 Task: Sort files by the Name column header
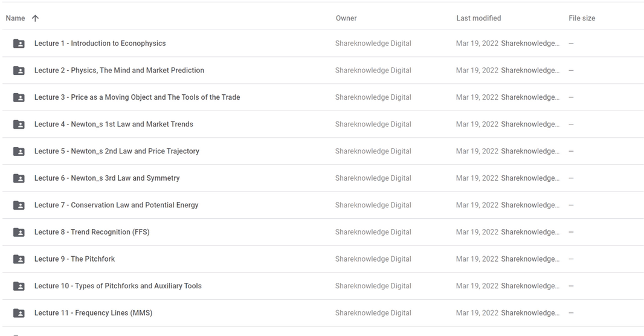(x=15, y=18)
